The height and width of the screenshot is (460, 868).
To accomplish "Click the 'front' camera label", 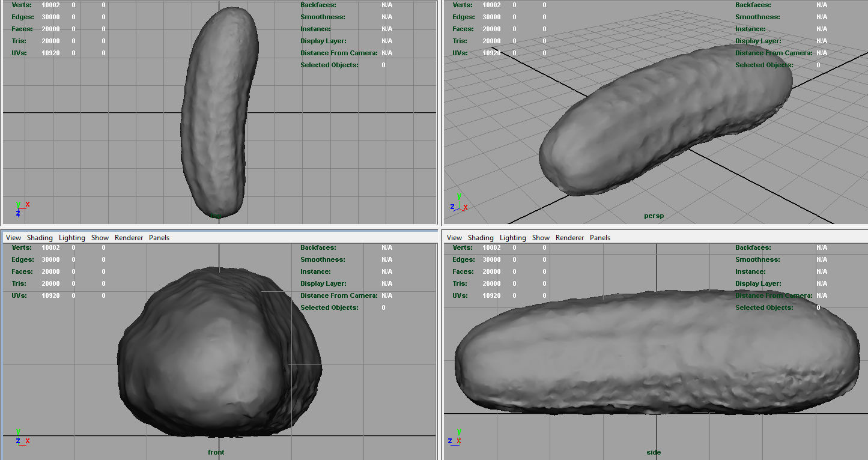I will pyautogui.click(x=216, y=452).
